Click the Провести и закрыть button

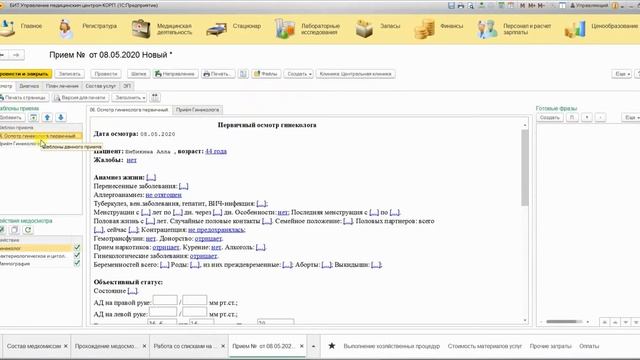25,74
